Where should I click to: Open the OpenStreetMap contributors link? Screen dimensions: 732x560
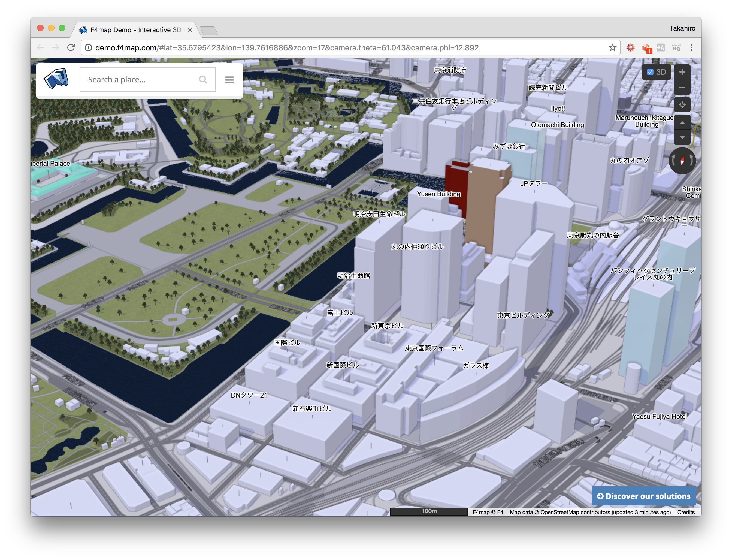pyautogui.click(x=574, y=512)
